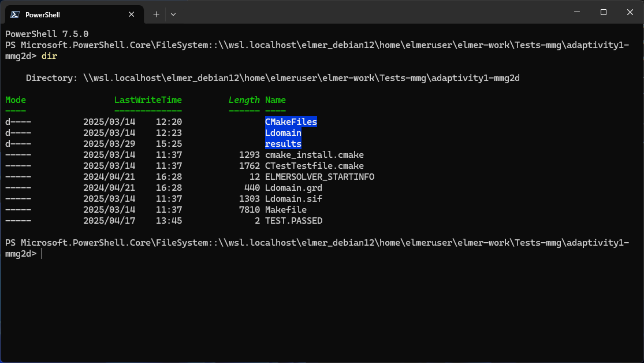
Task: Close the PowerShell tab with its X
Action: 131,14
